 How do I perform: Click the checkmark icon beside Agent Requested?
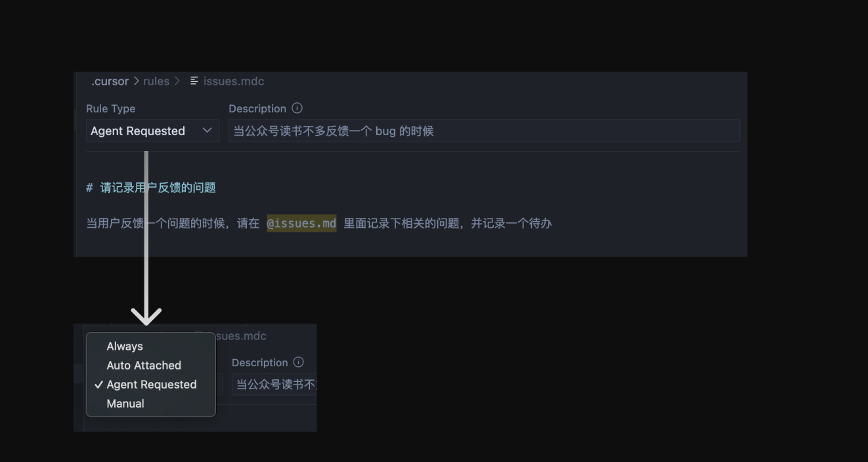click(98, 384)
